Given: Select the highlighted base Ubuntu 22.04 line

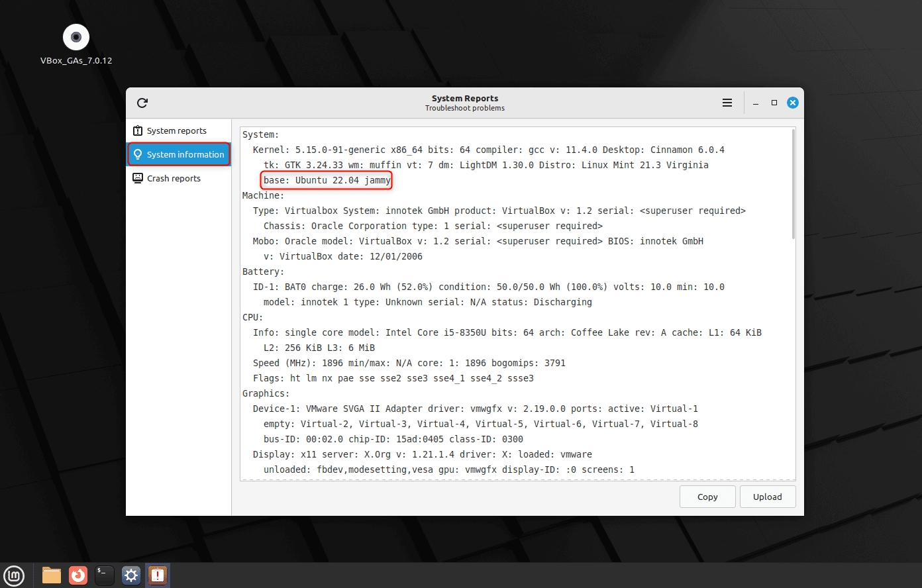Looking at the screenshot, I should coord(326,180).
